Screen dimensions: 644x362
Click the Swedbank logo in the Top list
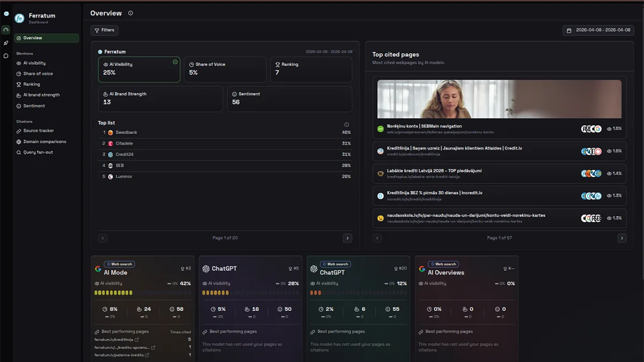111,132
